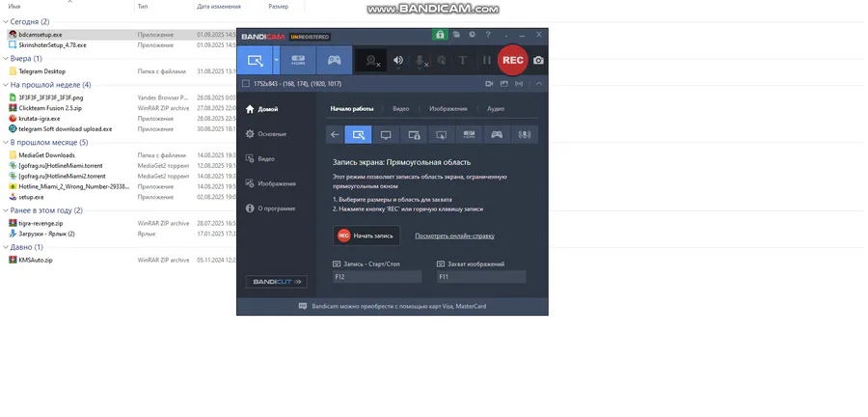
Task: Select around-mouse recording mode in mode strip
Action: (x=441, y=134)
